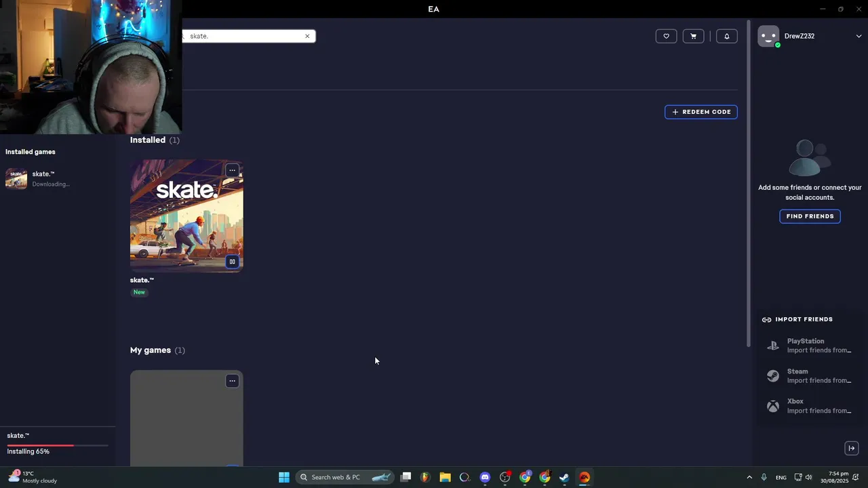Open the grey placeholder tile under My games
The width and height of the screenshot is (868, 488).
pyautogui.click(x=186, y=418)
